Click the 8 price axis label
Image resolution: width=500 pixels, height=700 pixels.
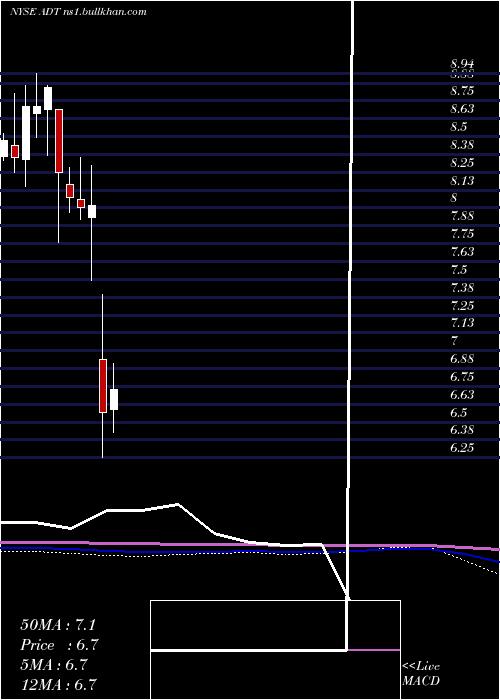coord(454,198)
